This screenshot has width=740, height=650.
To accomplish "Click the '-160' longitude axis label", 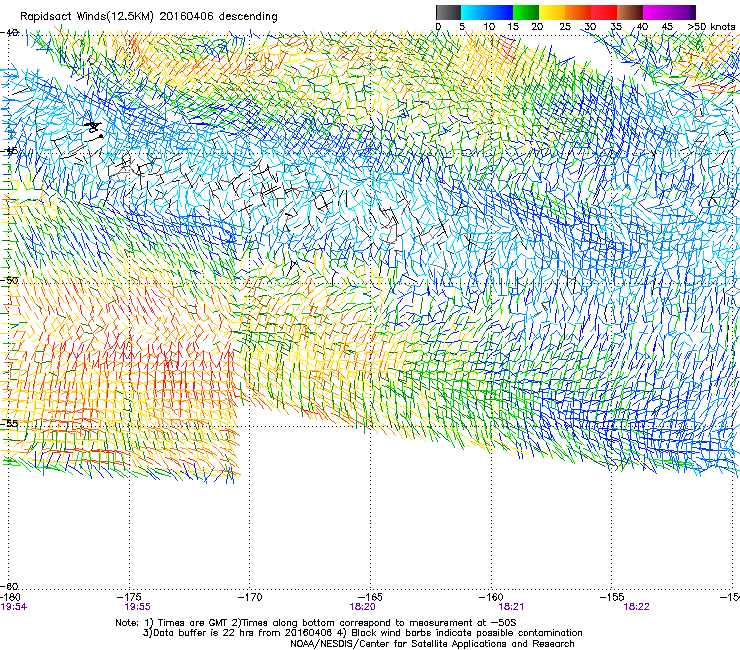I will click(491, 597).
